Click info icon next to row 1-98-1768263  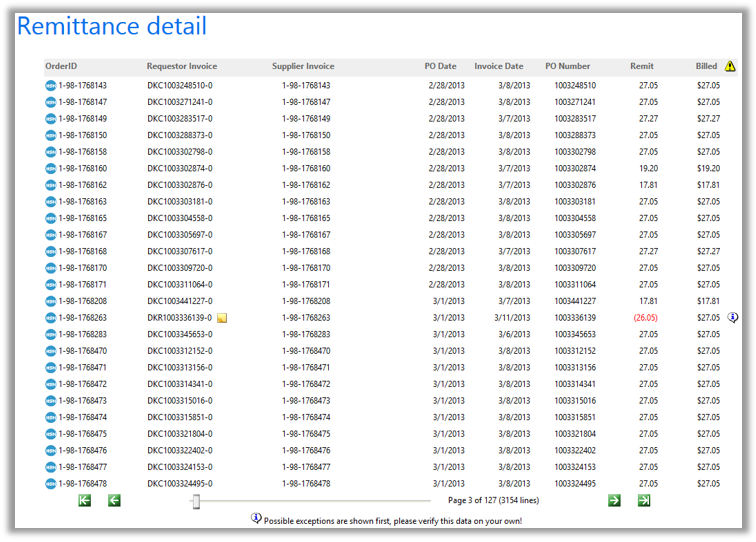pyautogui.click(x=732, y=317)
